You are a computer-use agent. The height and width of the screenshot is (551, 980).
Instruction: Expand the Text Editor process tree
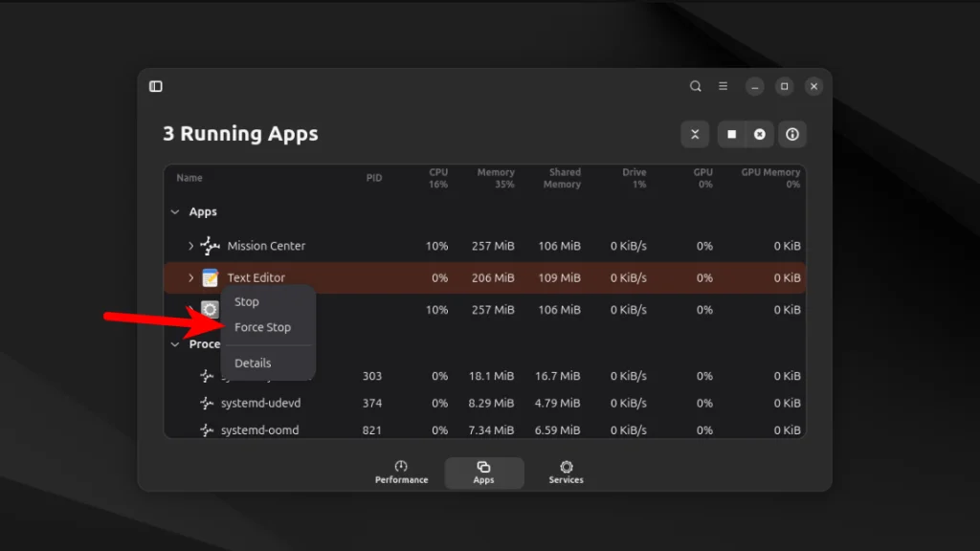tap(190, 277)
